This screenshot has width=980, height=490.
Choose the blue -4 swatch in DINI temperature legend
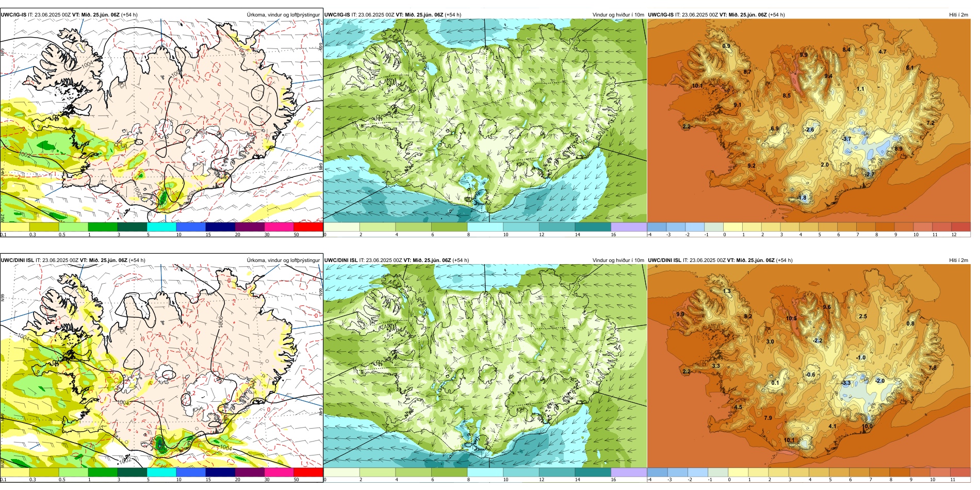tap(657, 472)
